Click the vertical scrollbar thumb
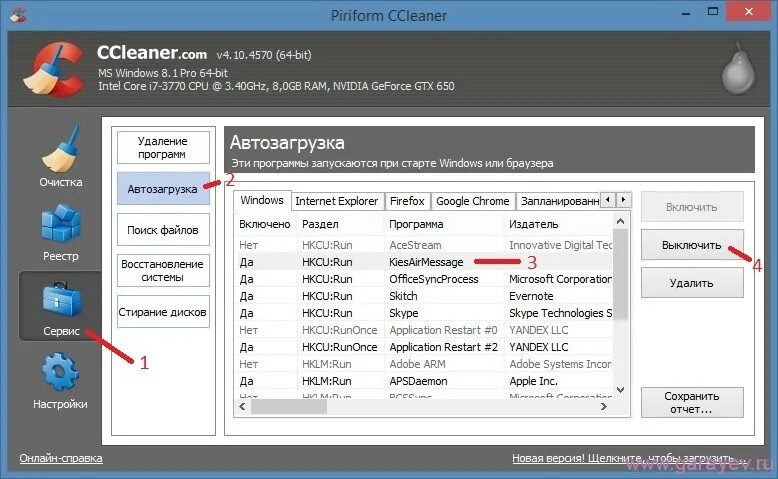The image size is (778, 479). tap(620, 274)
